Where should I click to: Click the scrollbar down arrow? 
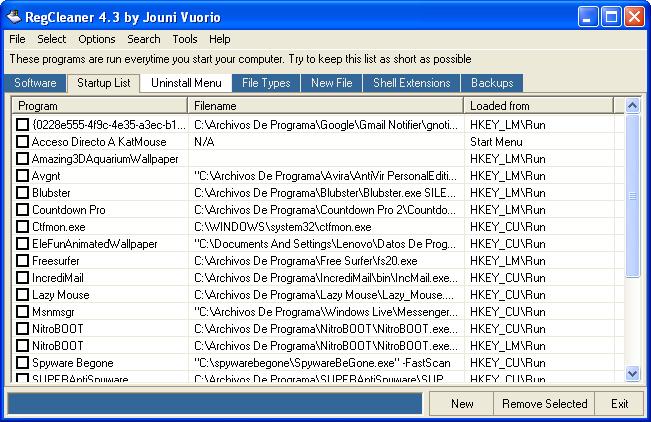[x=632, y=374]
